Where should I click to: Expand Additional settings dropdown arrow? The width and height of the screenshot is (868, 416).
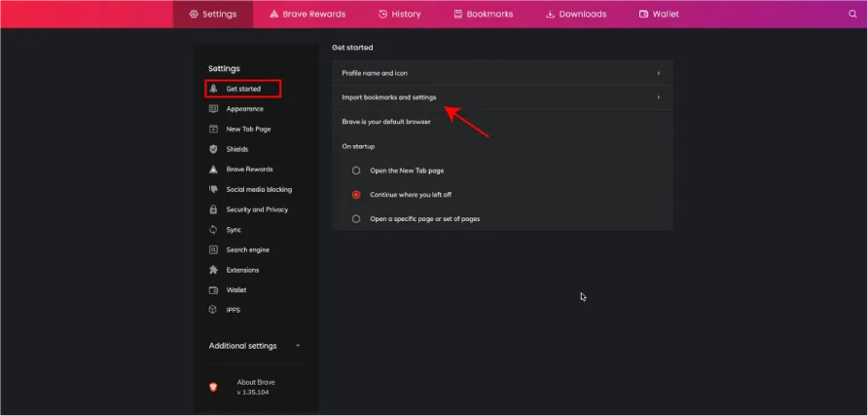pyautogui.click(x=298, y=346)
